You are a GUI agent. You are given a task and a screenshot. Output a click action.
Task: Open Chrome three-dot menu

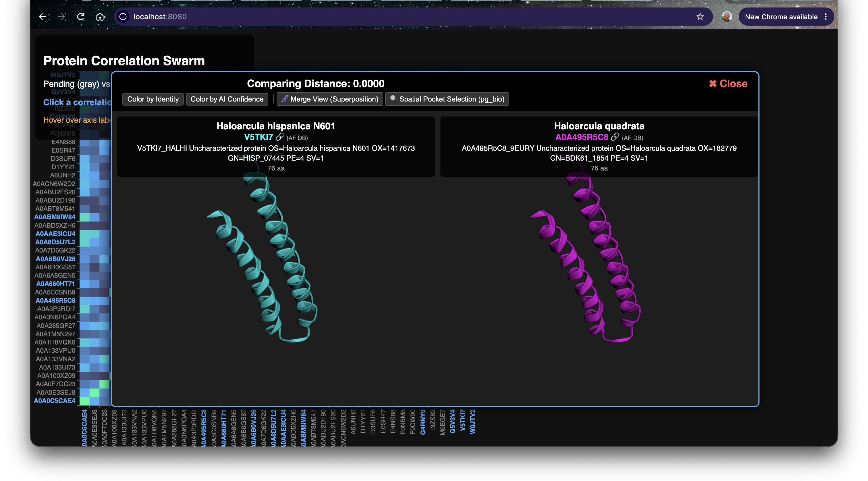coord(826,17)
